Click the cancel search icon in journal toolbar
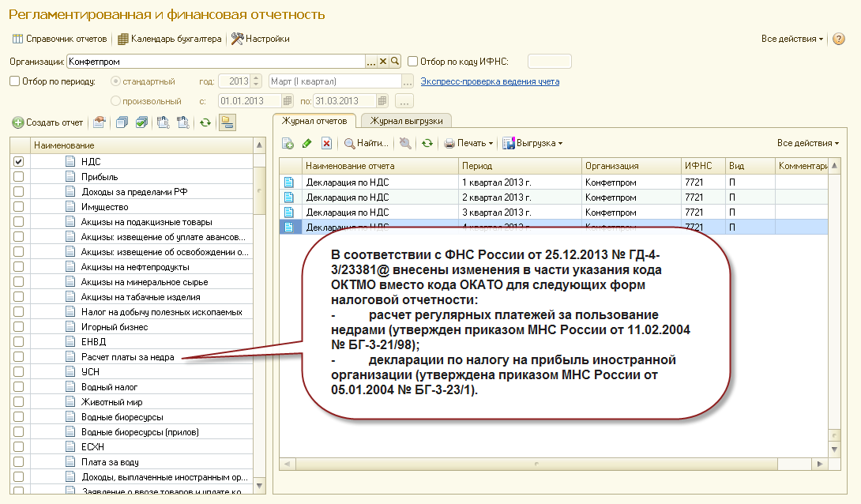 pyautogui.click(x=405, y=143)
